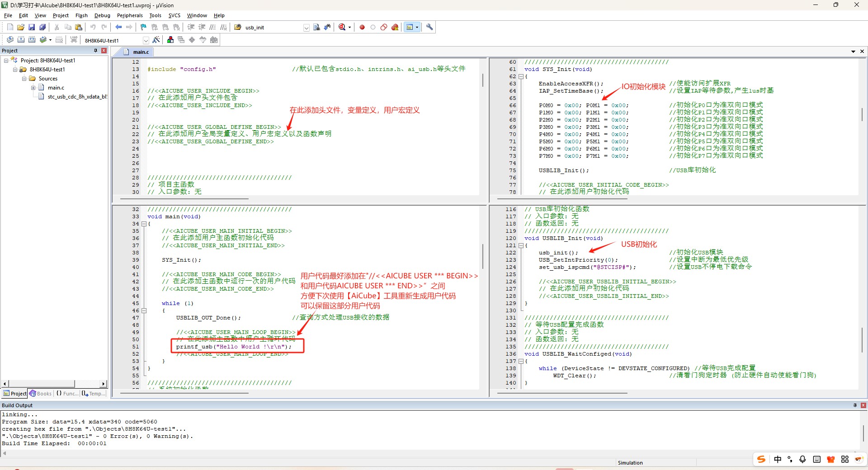Disable all breakpoints
868x470 pixels.
point(384,27)
